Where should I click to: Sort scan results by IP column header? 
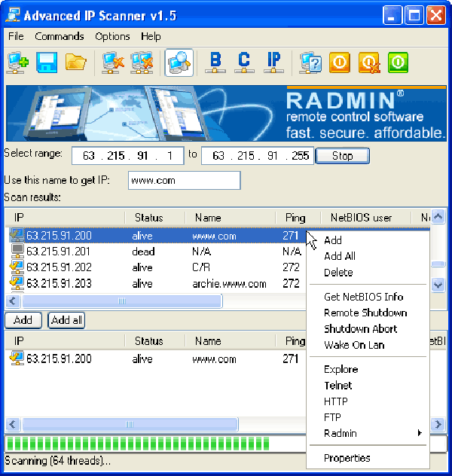(65, 218)
